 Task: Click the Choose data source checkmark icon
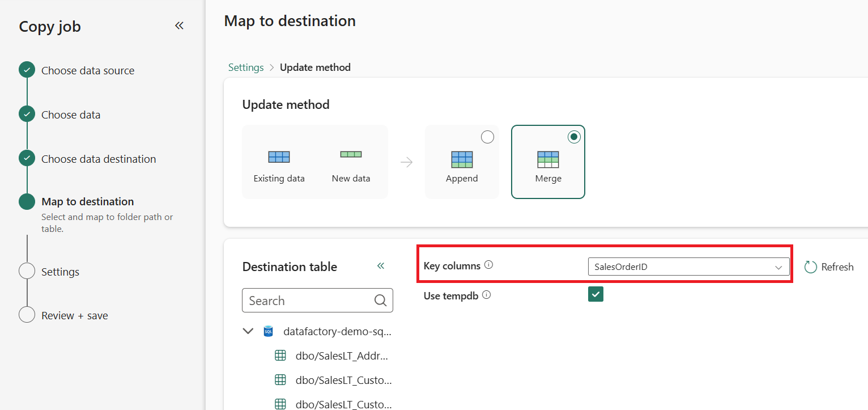coord(27,70)
